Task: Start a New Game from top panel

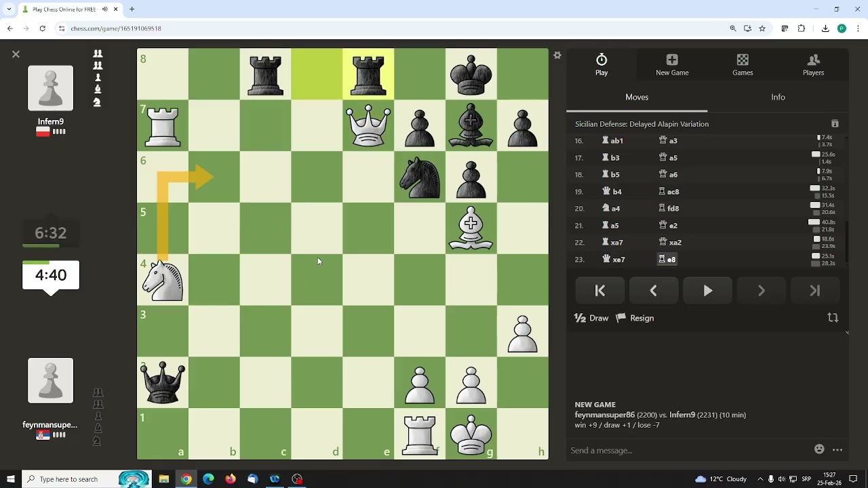Action: point(672,65)
